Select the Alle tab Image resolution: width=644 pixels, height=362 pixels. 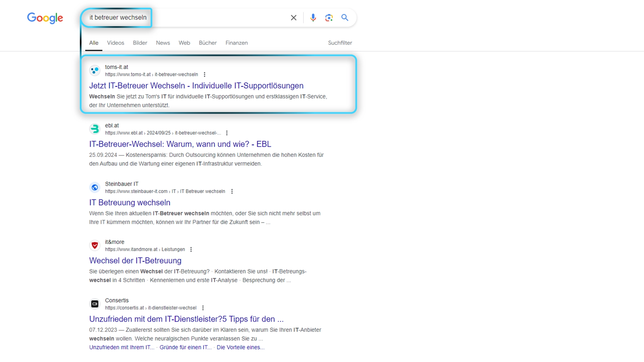94,43
